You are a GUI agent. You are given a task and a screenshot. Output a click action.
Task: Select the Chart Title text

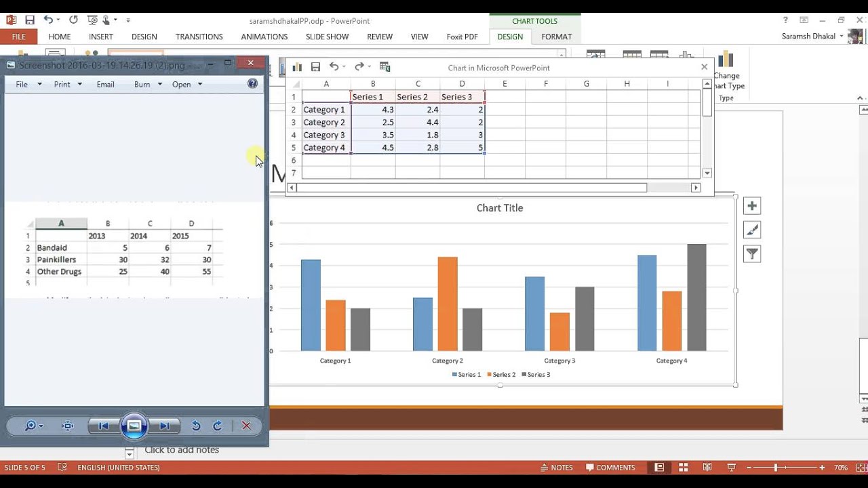coord(500,208)
